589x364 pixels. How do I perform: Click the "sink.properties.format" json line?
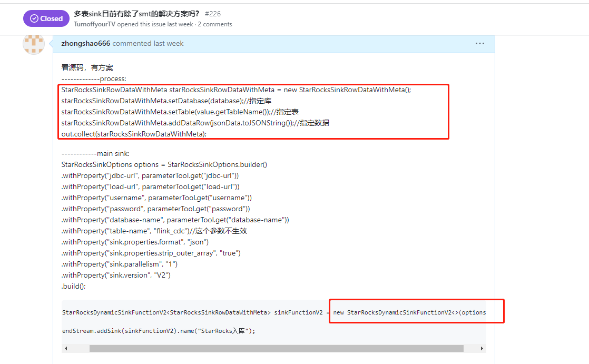pyautogui.click(x=135, y=242)
